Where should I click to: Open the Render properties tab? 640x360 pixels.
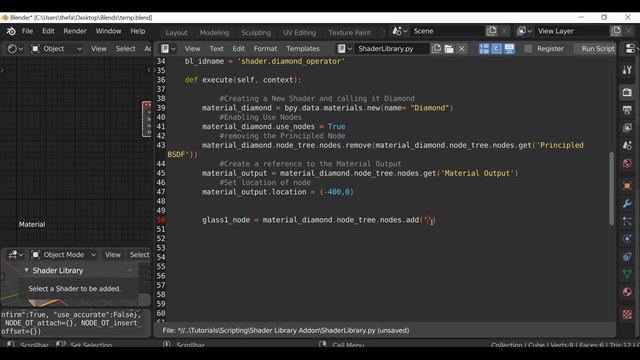point(627,92)
